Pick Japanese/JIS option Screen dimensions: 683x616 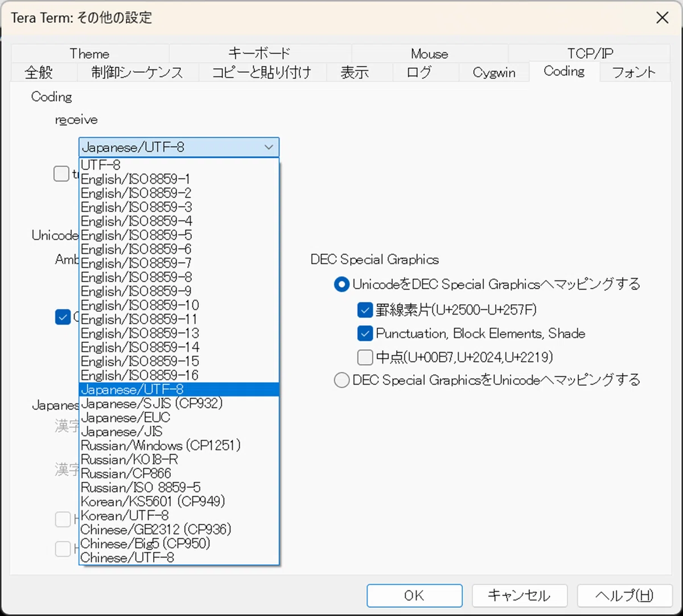tap(179, 431)
